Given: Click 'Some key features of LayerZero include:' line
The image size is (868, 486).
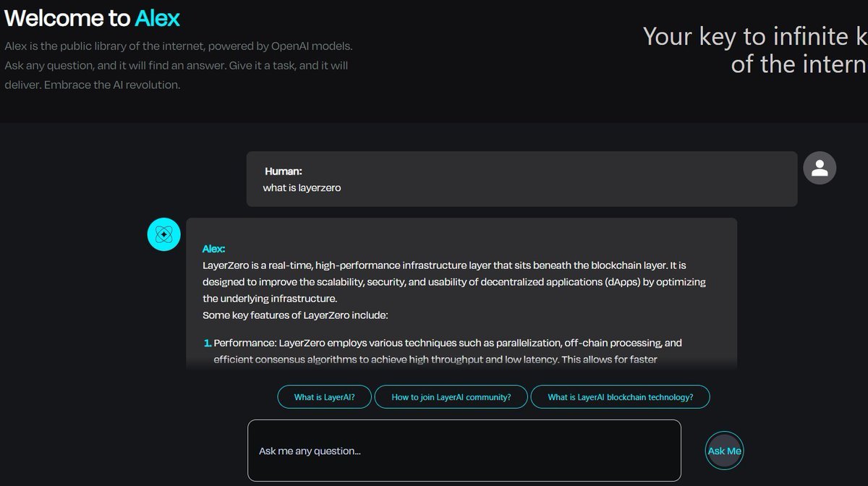Looking at the screenshot, I should pos(296,315).
